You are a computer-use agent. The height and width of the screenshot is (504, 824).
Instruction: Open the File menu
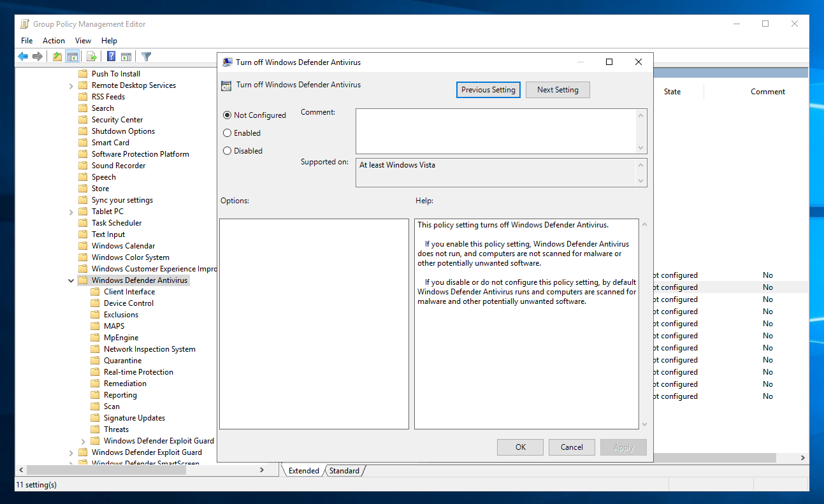27,41
